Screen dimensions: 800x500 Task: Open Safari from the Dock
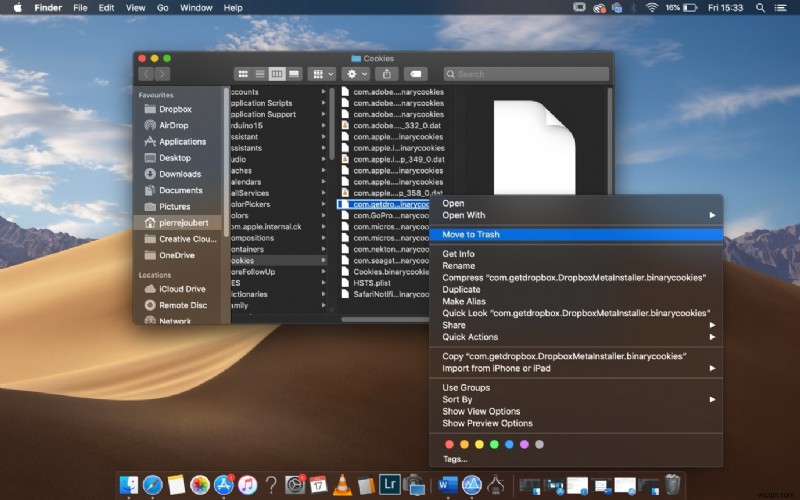click(x=153, y=485)
